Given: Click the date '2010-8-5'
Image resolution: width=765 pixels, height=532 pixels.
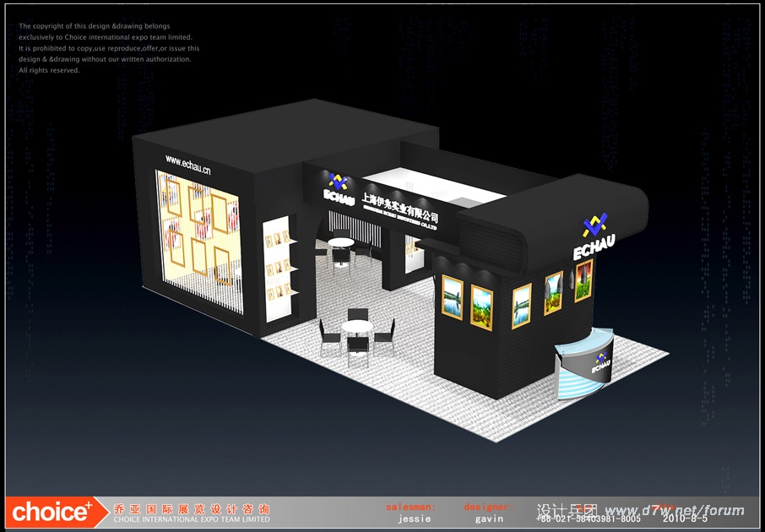Looking at the screenshot, I should coord(685,518).
